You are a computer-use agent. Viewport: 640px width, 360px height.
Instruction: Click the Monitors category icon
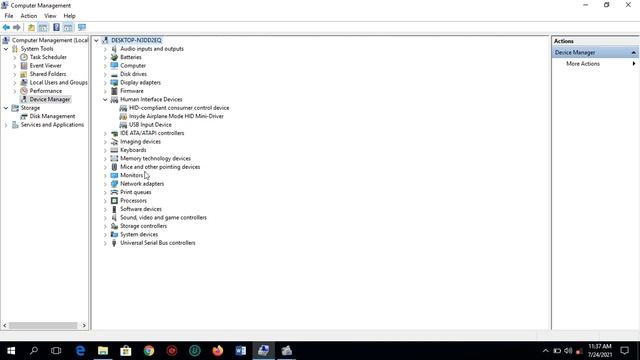point(114,176)
